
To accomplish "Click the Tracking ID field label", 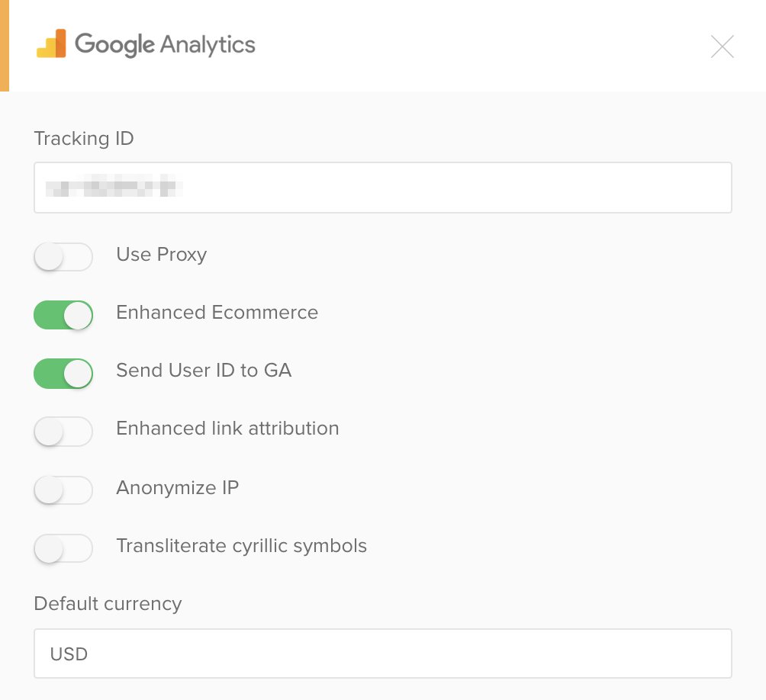I will coord(83,138).
